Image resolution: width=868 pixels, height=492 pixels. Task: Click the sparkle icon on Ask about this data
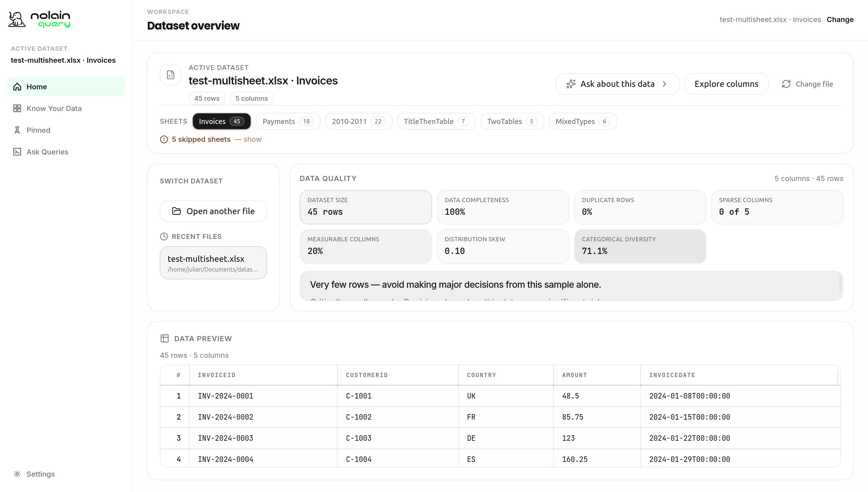[x=571, y=84]
